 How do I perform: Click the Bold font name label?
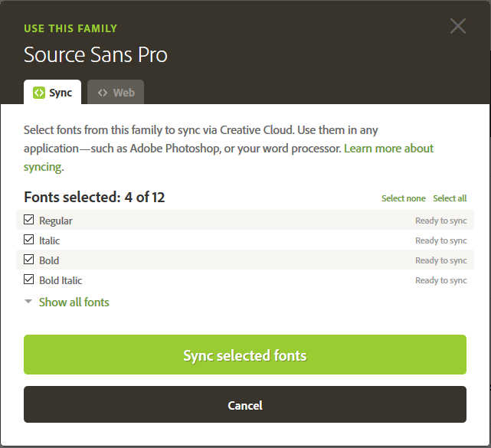[x=49, y=260]
